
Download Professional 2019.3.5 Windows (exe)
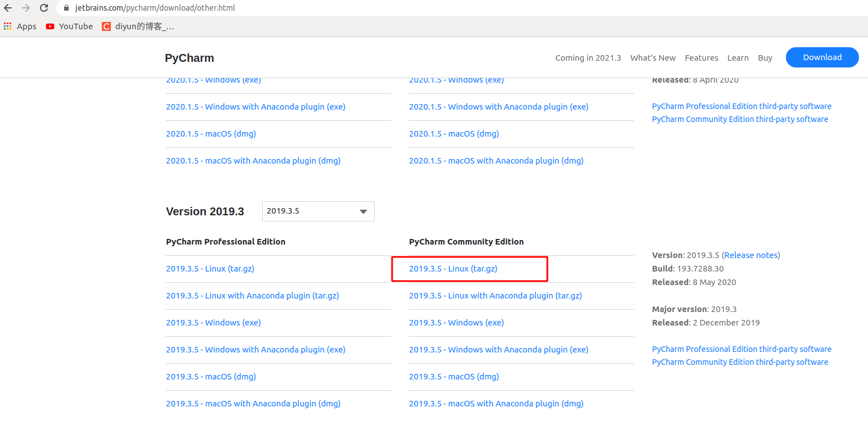[213, 323]
